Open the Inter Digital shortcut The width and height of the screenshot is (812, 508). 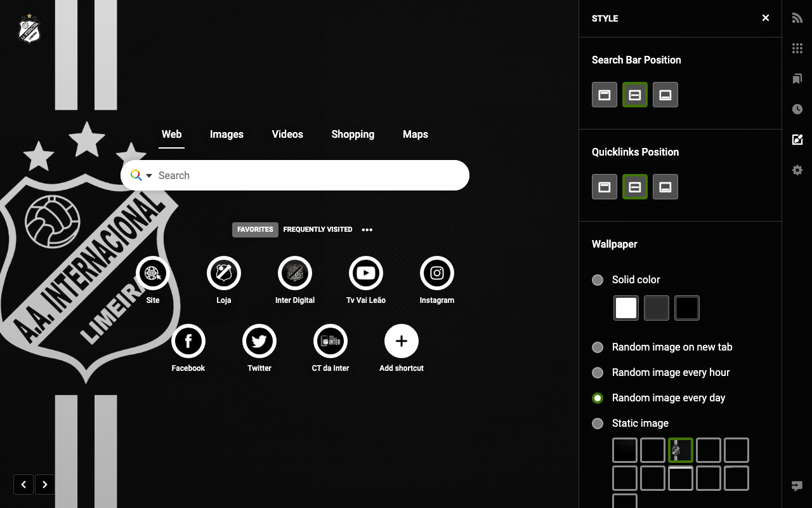(x=295, y=273)
